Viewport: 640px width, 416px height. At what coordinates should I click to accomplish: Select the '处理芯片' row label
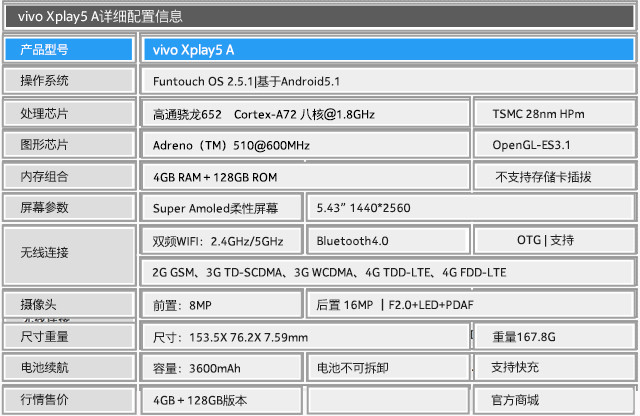coord(69,113)
